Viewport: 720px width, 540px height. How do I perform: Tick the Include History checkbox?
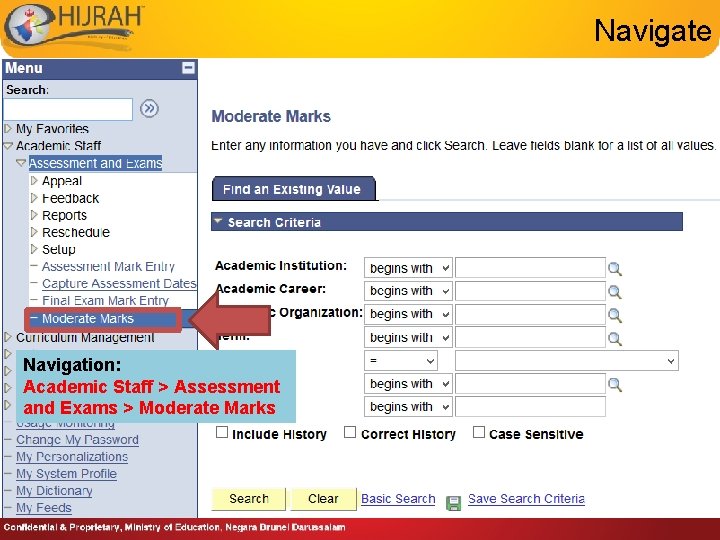point(222,432)
